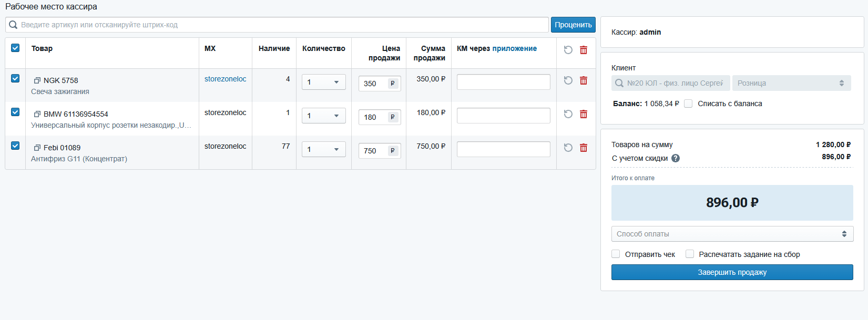Click the 'Проценить' button
Viewport: 868px width, 320px height.
point(573,25)
